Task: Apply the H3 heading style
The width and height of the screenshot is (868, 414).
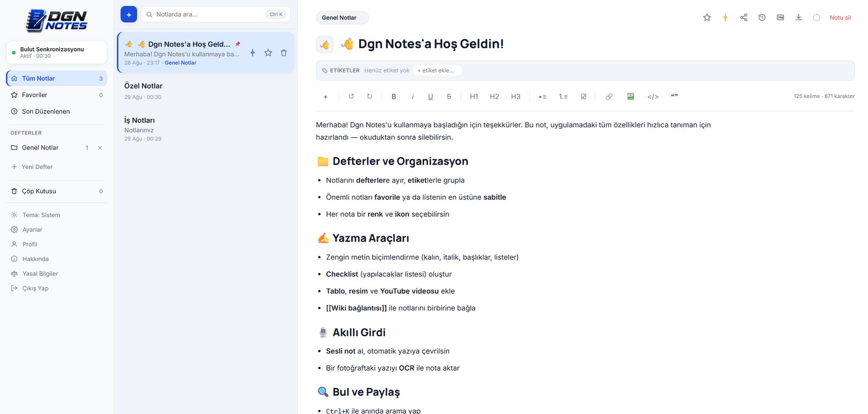Action: (515, 96)
